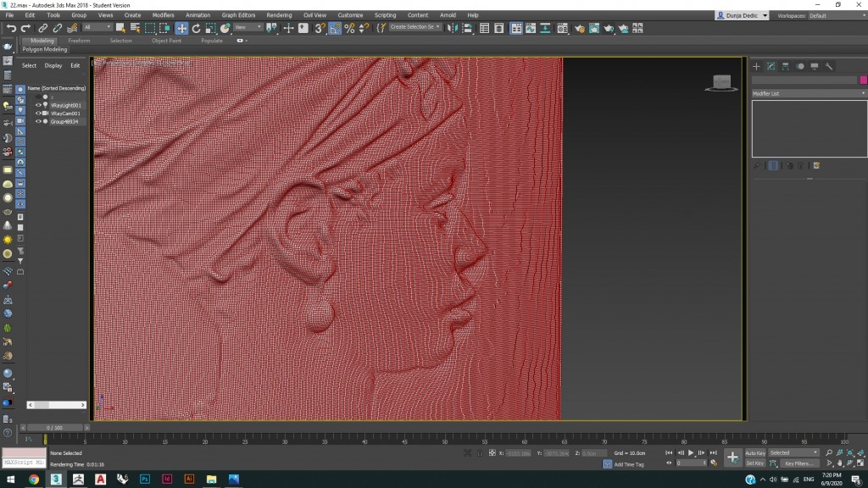Click the time slider 0 / 100 handle
This screenshot has width=868, height=488.
55,428
